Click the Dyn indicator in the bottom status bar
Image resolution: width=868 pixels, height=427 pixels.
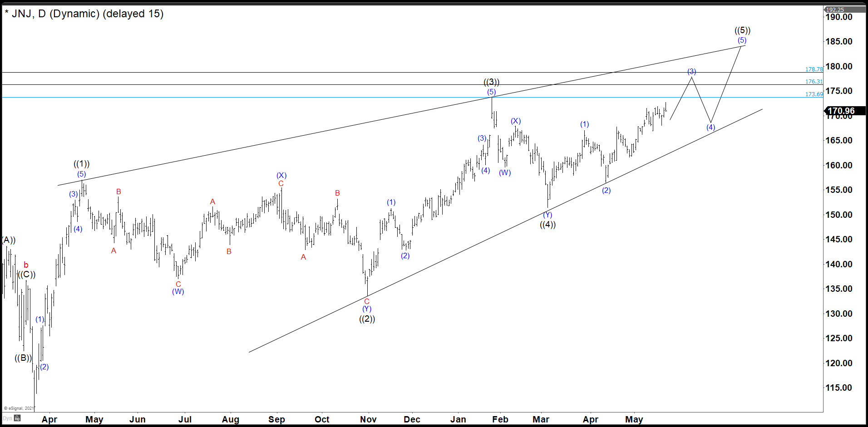tap(7, 418)
